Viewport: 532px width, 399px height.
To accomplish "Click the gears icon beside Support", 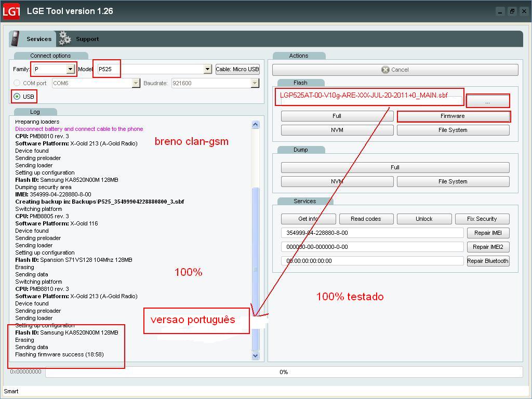I will click(64, 38).
